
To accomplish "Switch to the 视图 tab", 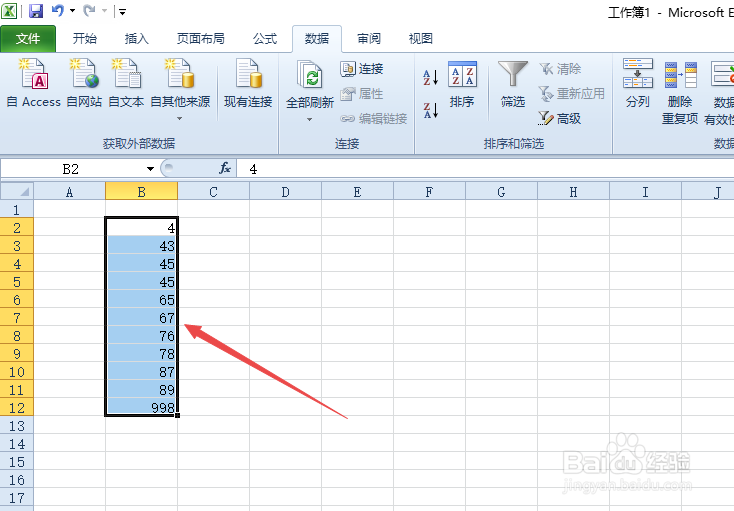I will 420,39.
